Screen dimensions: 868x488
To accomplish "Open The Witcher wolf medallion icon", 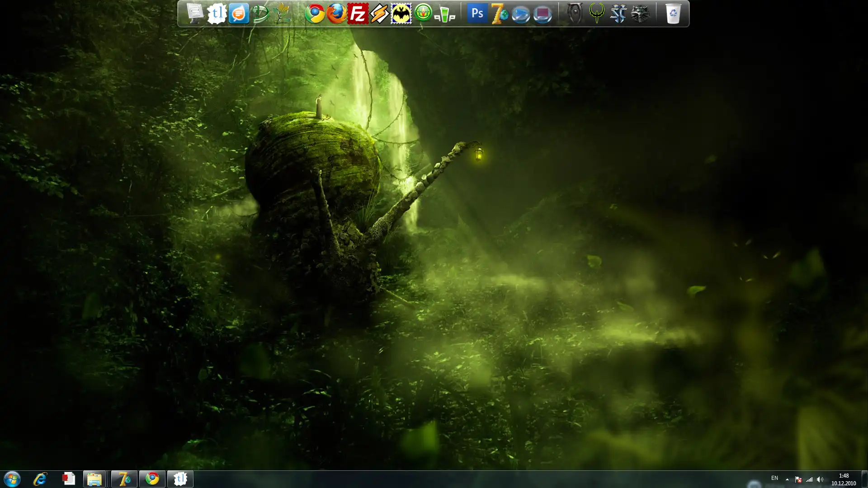I will pos(640,14).
